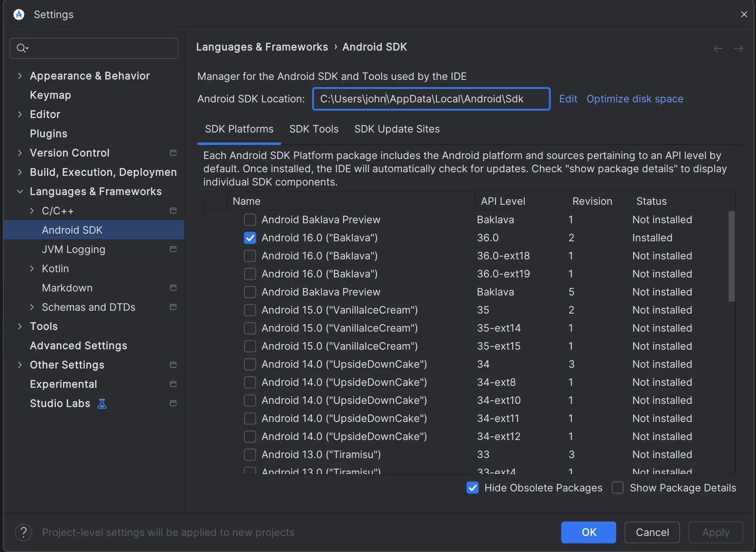
Task: Switch to SDK Update Sites tab
Action: (397, 129)
